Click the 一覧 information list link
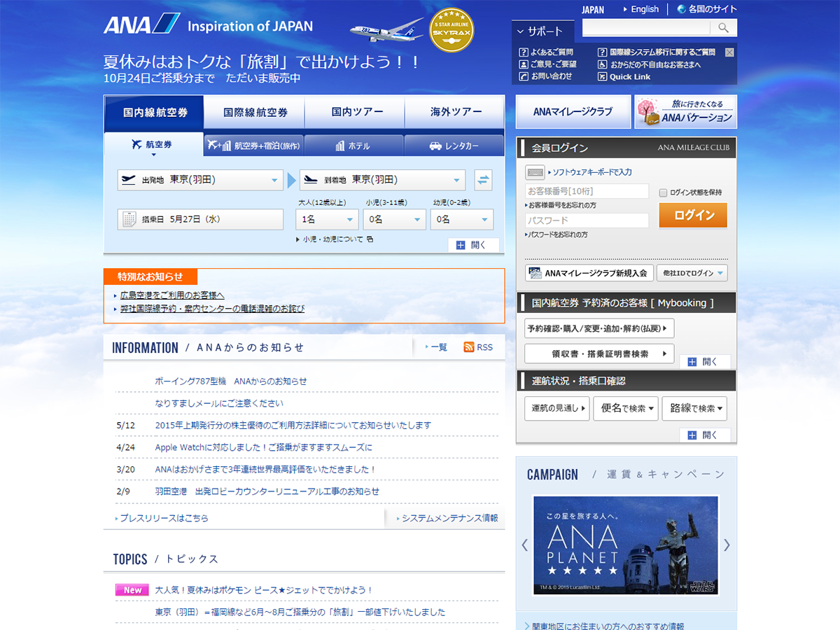 coord(439,347)
